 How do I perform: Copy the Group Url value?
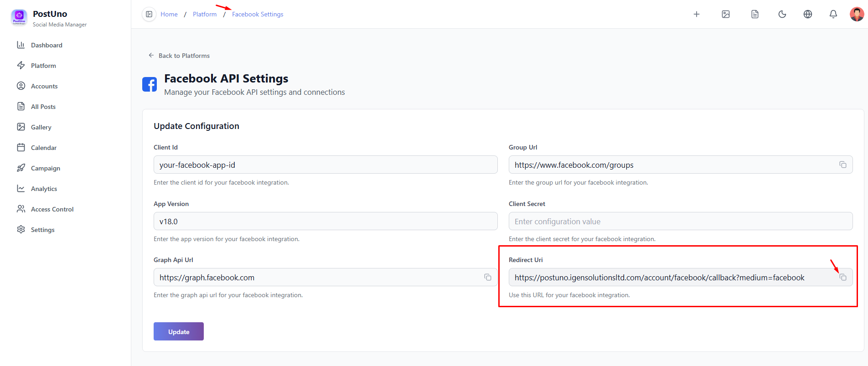click(x=843, y=165)
